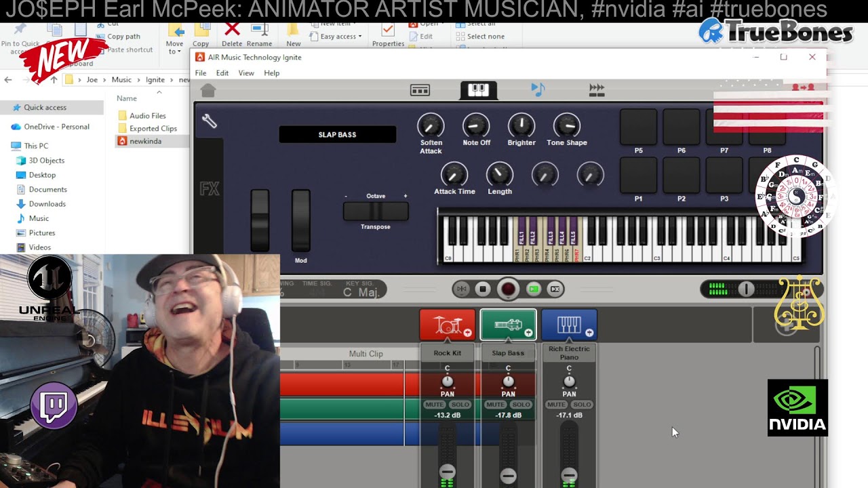Click the Octave plus sign
868x488 pixels.
pyautogui.click(x=406, y=196)
